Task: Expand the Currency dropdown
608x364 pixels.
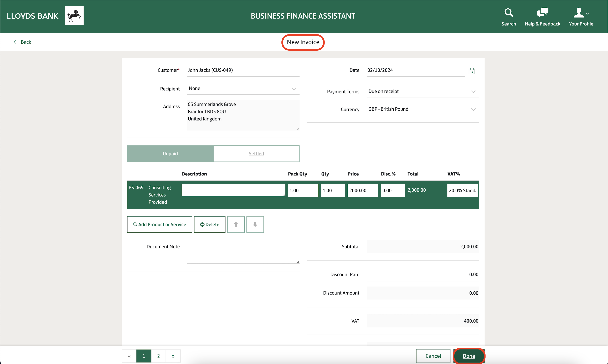Action: point(473,109)
